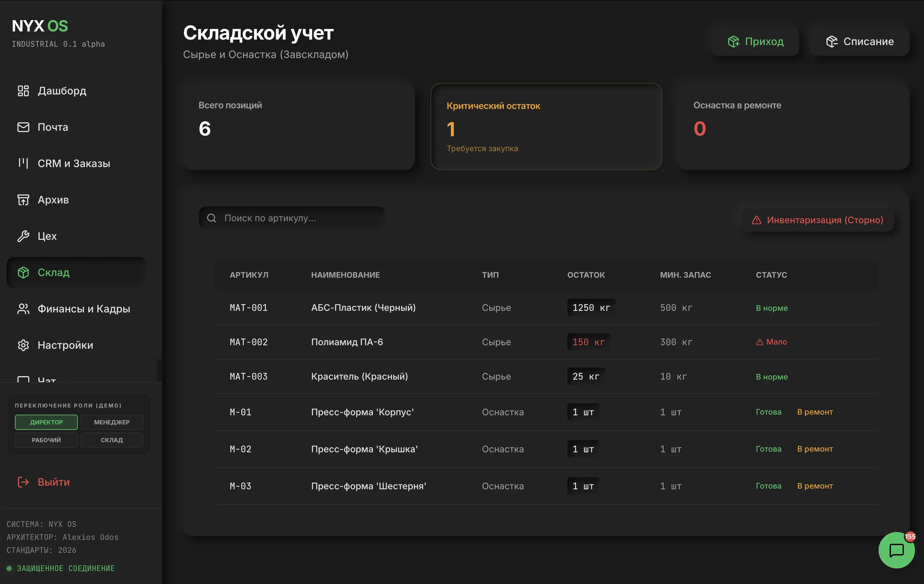Click the Выйти logout icon

tap(23, 482)
